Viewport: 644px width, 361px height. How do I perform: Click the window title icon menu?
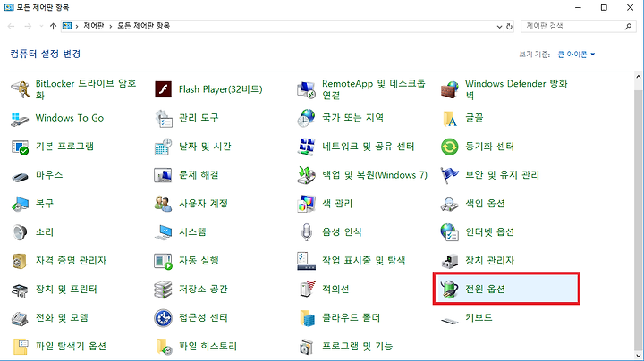[x=9, y=7]
